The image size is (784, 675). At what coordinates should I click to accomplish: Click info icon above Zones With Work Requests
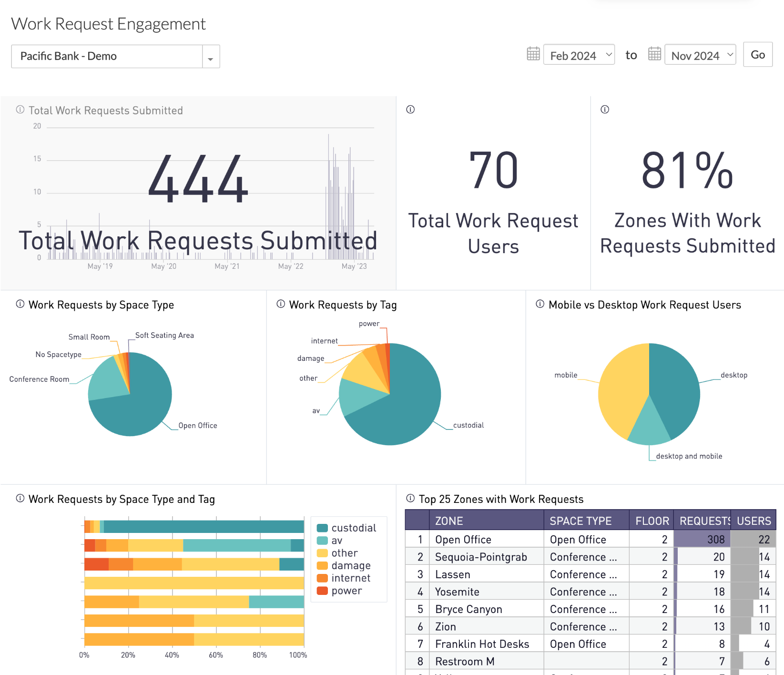605,110
